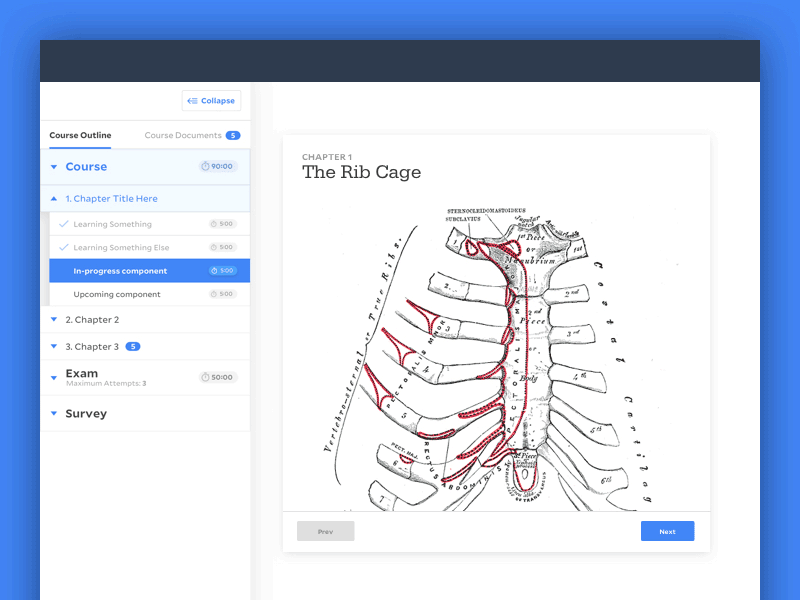The width and height of the screenshot is (800, 600).
Task: Click the checkmark beside Learning Something
Action: click(x=62, y=223)
